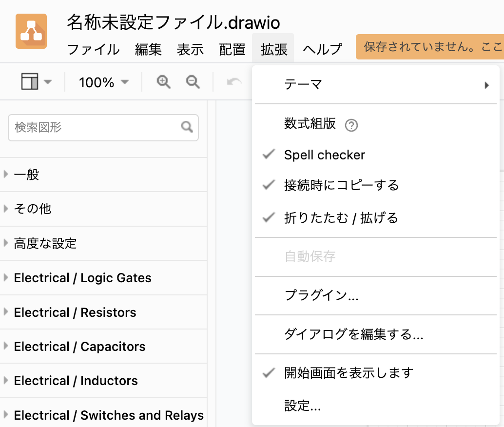Select 設定... menu entry

[375, 406]
